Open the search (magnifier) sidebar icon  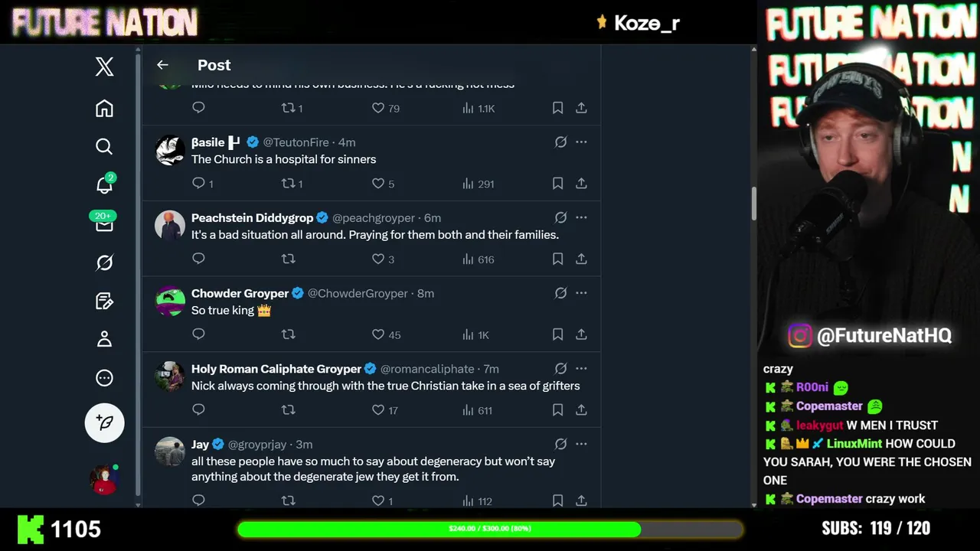(x=104, y=146)
